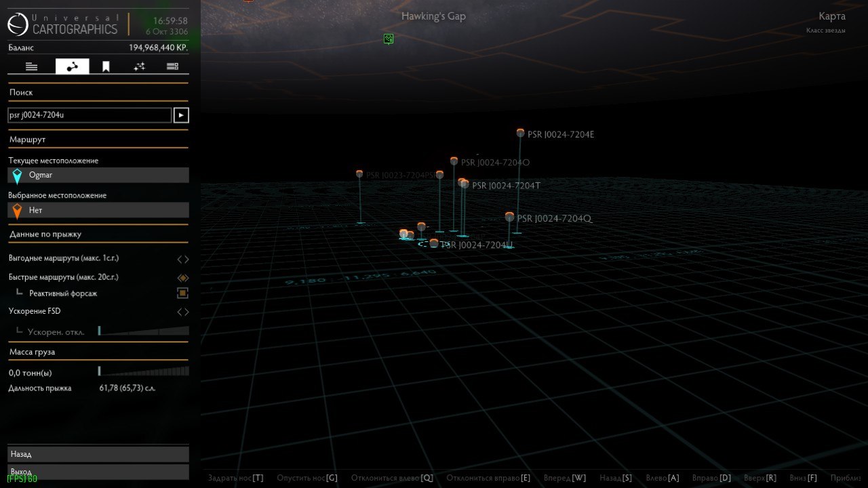Select star PSR J0024-7204U marker
Viewport: 868px width, 488px height.
(434, 243)
